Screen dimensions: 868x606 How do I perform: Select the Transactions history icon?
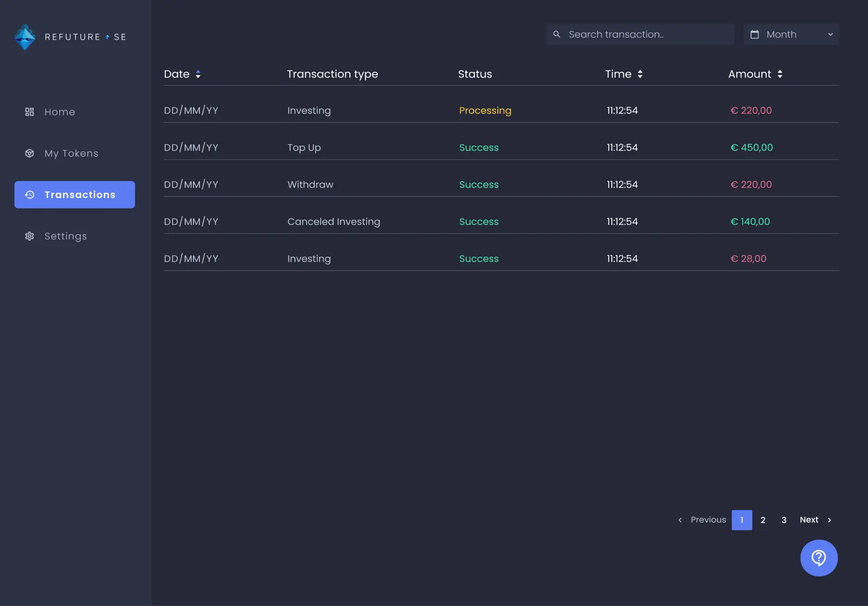[29, 195]
